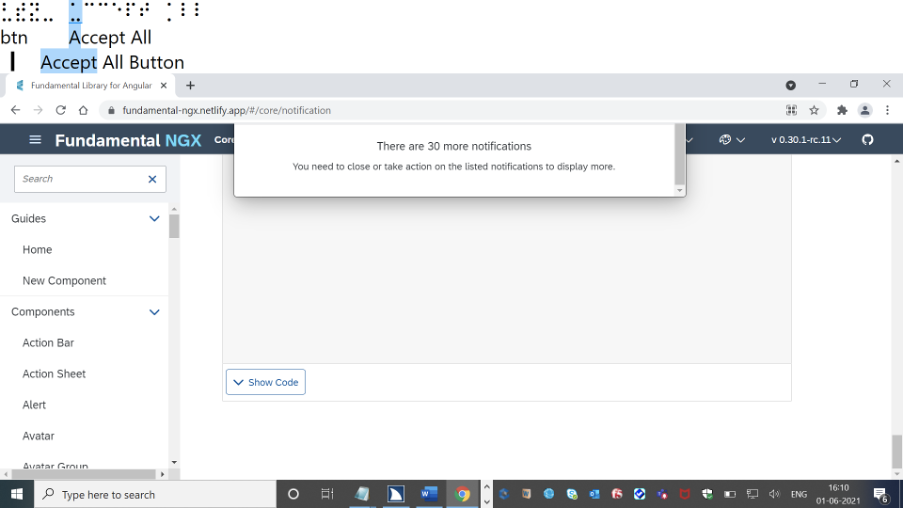Image resolution: width=904 pixels, height=508 pixels.
Task: Open the New Component guide
Action: 64,281
